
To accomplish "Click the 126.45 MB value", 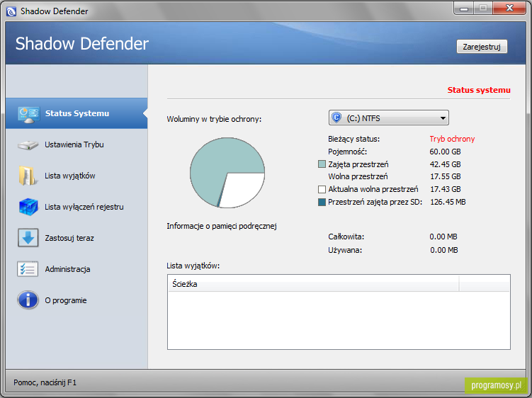I will (x=448, y=202).
